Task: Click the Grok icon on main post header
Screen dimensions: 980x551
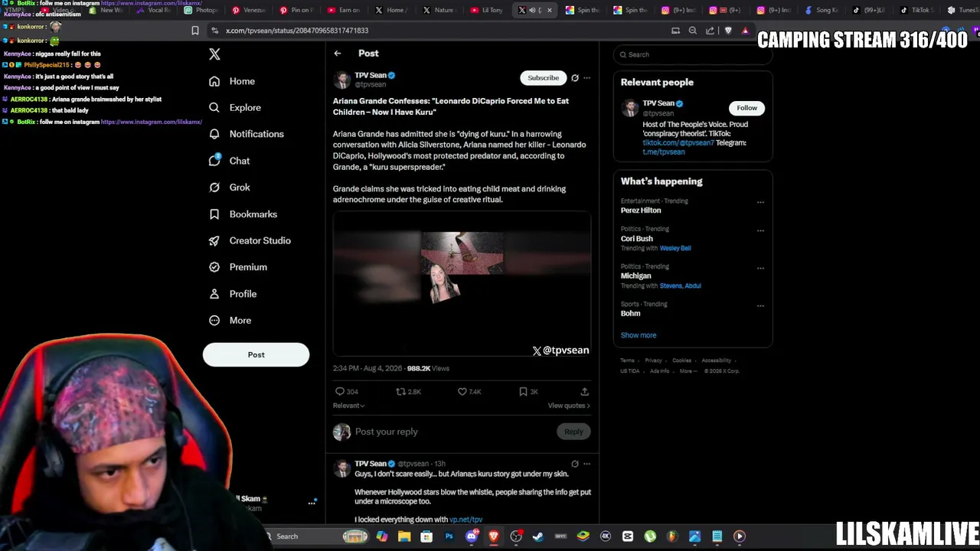Action: (575, 78)
